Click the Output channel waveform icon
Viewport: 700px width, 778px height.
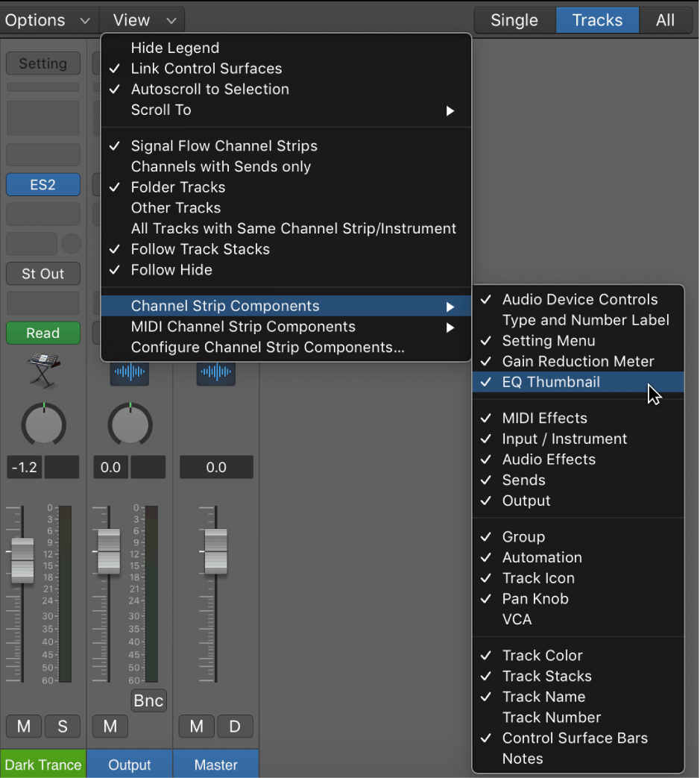point(130,373)
